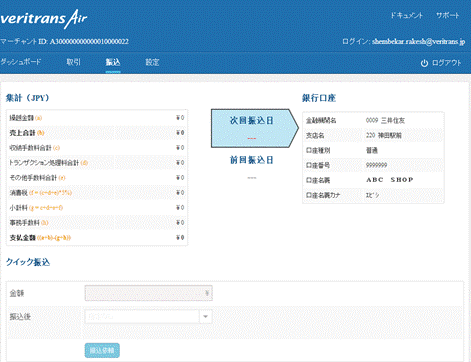Image resolution: width=471 pixels, height=362 pixels.
Task: Click the 振込依頼 button
Action: tap(102, 350)
